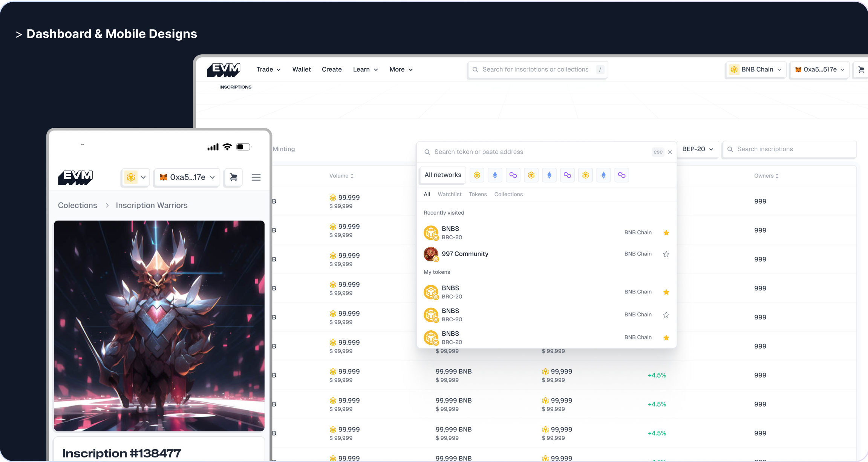The width and height of the screenshot is (868, 462).
Task: Click the MetaMask fox icon in wallet selector
Action: tap(798, 69)
